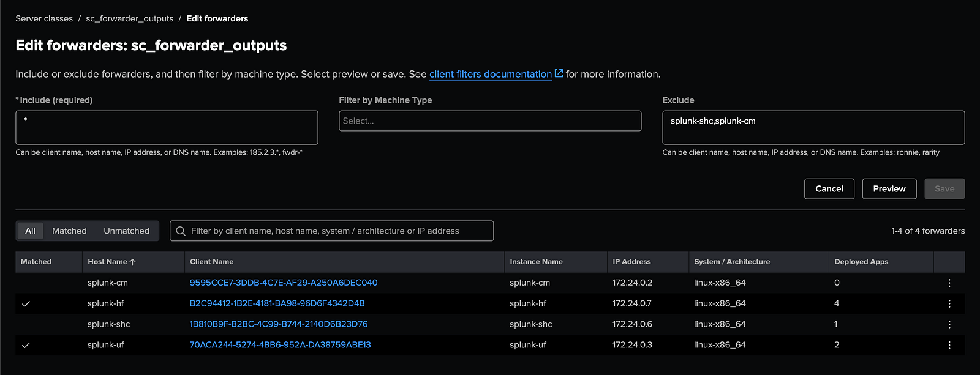Click the matched checkmark for splunk-uf
This screenshot has height=375, width=980.
pos(26,345)
